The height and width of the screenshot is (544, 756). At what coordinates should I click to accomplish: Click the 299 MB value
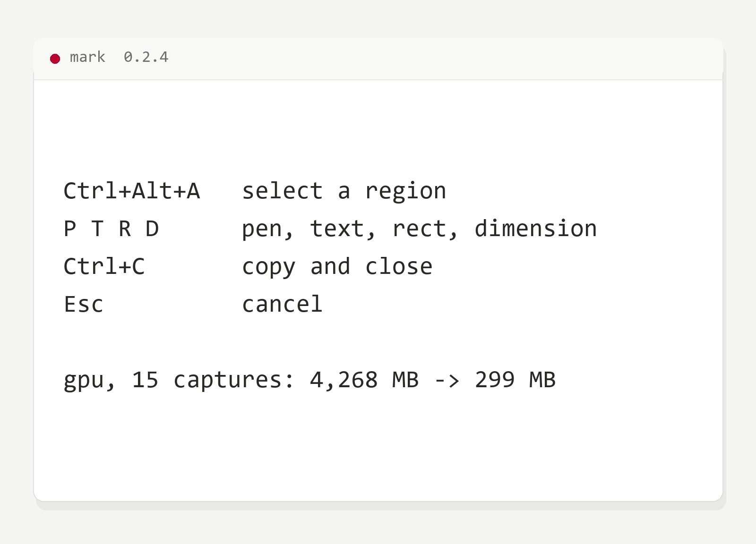[515, 380]
